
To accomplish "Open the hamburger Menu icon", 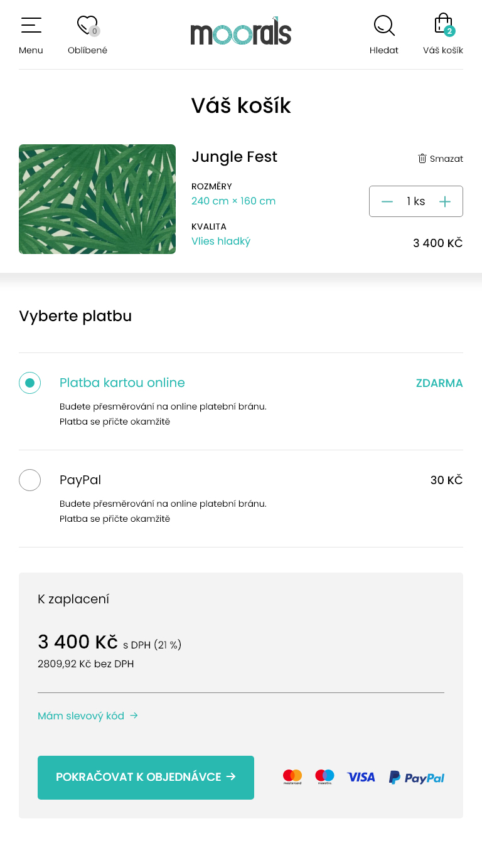I will point(31,26).
